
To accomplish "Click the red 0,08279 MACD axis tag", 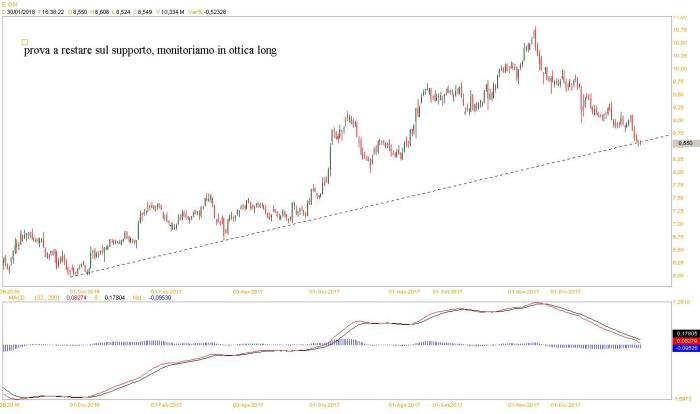I will pyautogui.click(x=685, y=341).
